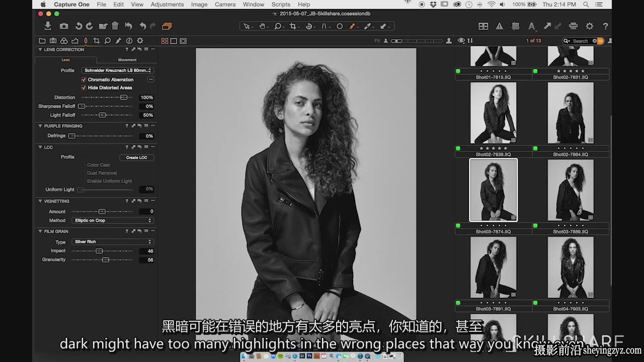Switch viewer to multi-view grid mode
644x362 pixels.
pyautogui.click(x=165, y=41)
